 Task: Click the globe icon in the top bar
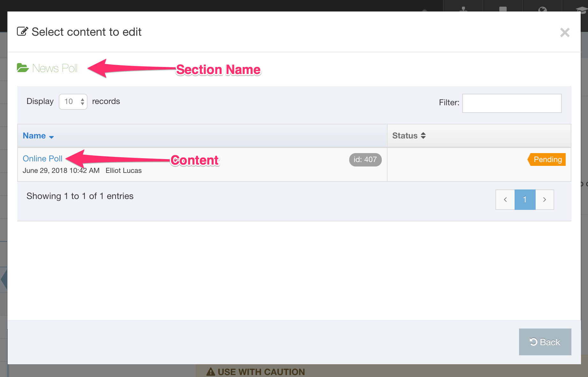[x=542, y=10]
